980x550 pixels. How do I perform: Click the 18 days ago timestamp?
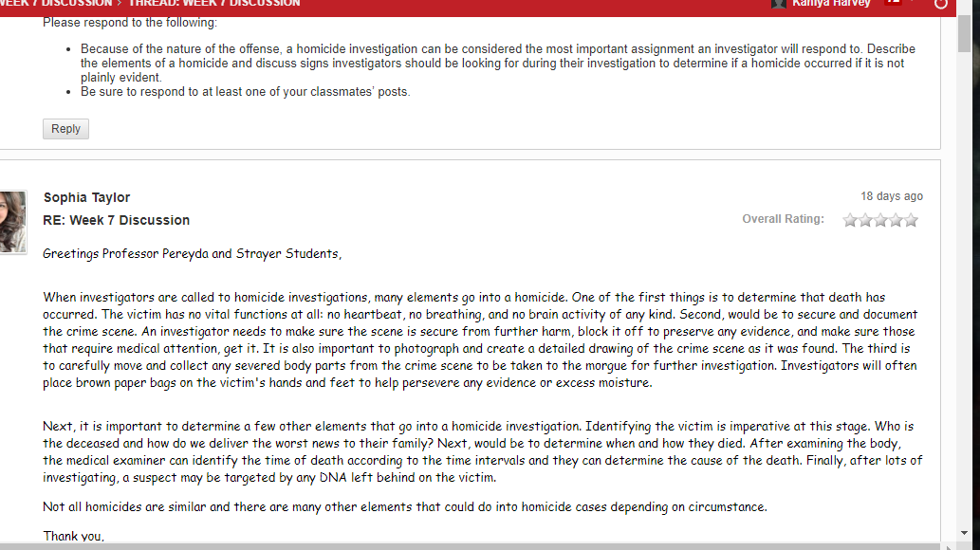click(x=891, y=196)
